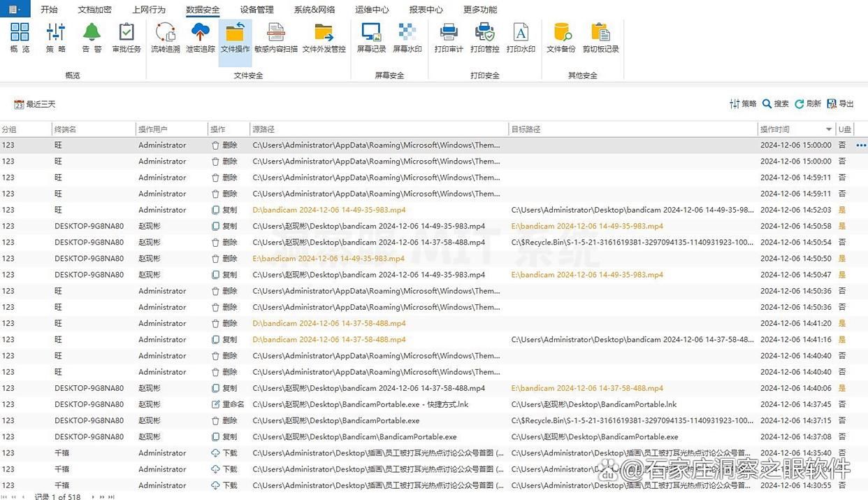The width and height of the screenshot is (868, 500).
Task: Open 审批任务 approval tasks
Action: (126, 38)
